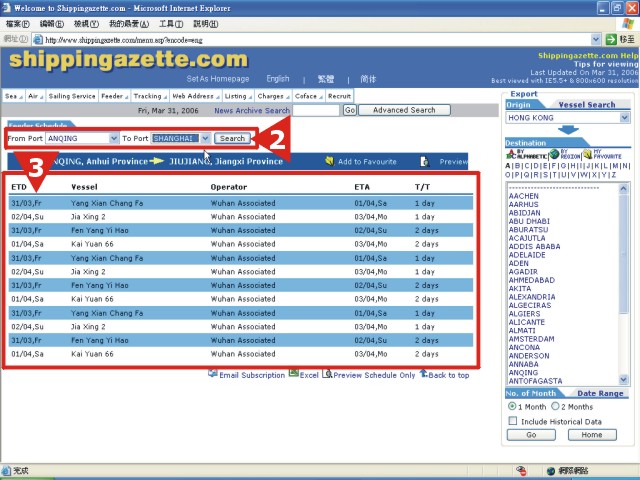This screenshot has height=480, width=640.
Task: Open the Recruit menu item
Action: pyautogui.click(x=339, y=96)
